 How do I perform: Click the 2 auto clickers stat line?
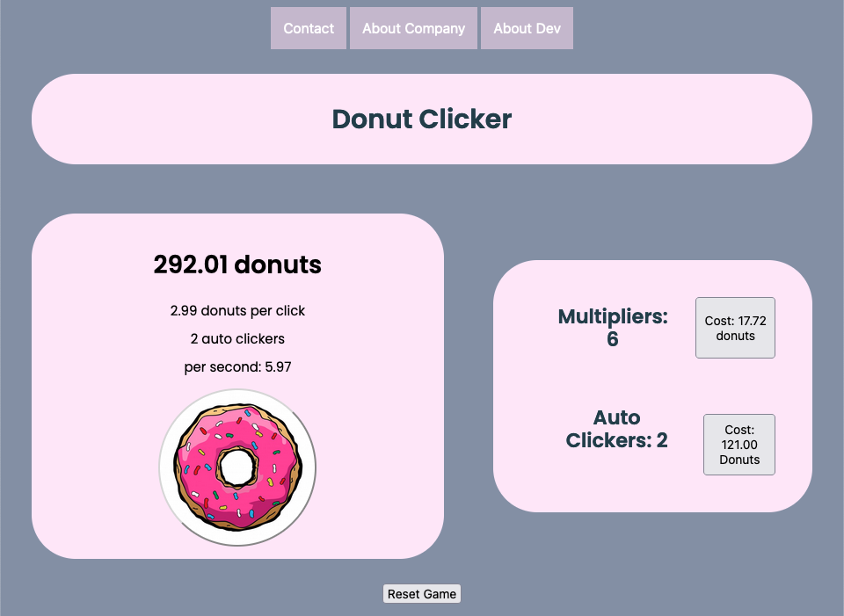coord(237,339)
